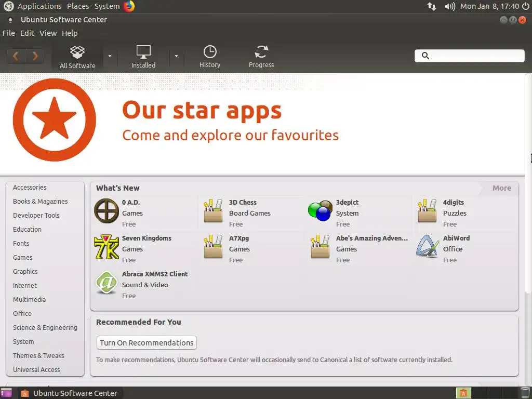This screenshot has height=399, width=532.
Task: Select the Themes & Tweaks category
Action: pyautogui.click(x=38, y=355)
